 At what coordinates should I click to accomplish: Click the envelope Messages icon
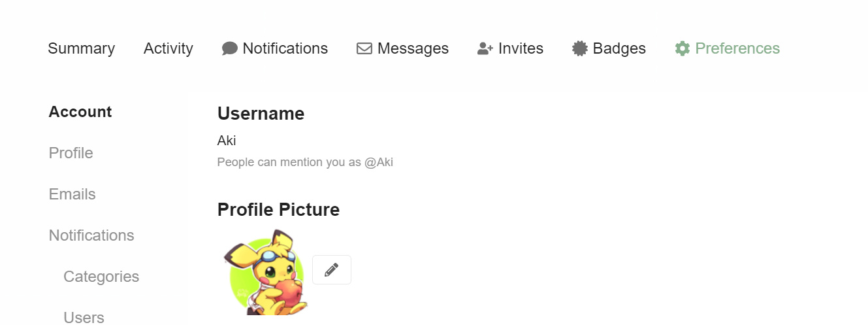364,48
